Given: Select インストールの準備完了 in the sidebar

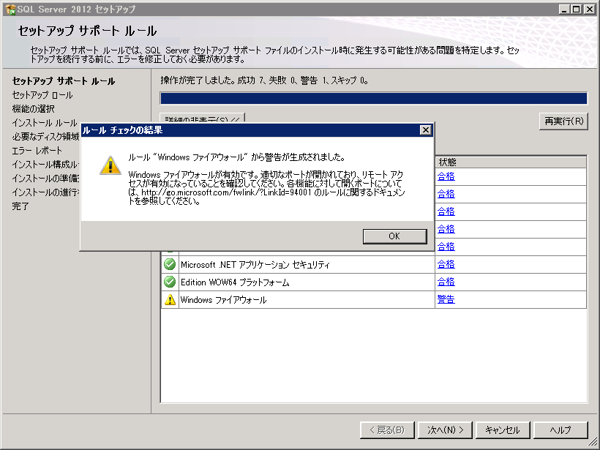Looking at the screenshot, I should tap(46, 178).
